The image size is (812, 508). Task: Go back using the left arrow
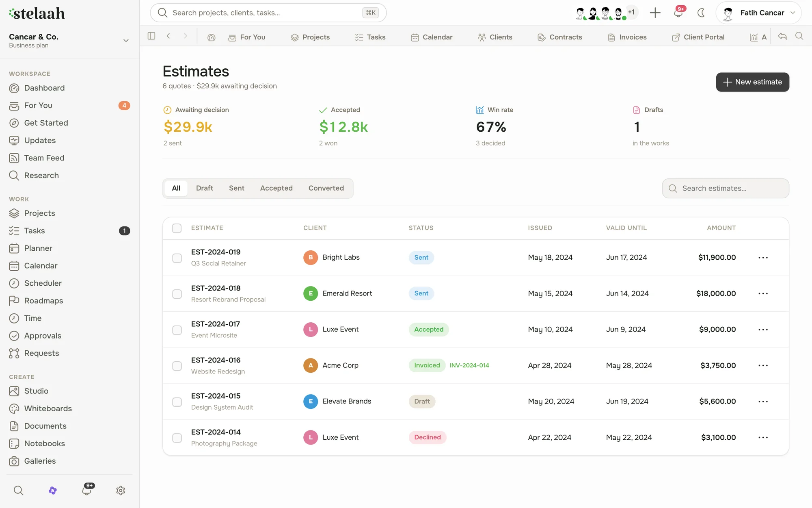pos(168,36)
